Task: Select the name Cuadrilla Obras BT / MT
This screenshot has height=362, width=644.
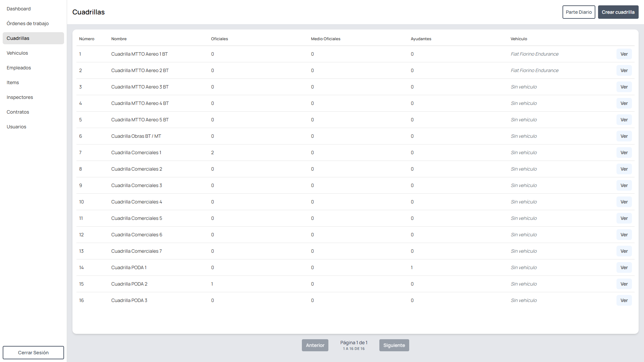Action: [136, 136]
